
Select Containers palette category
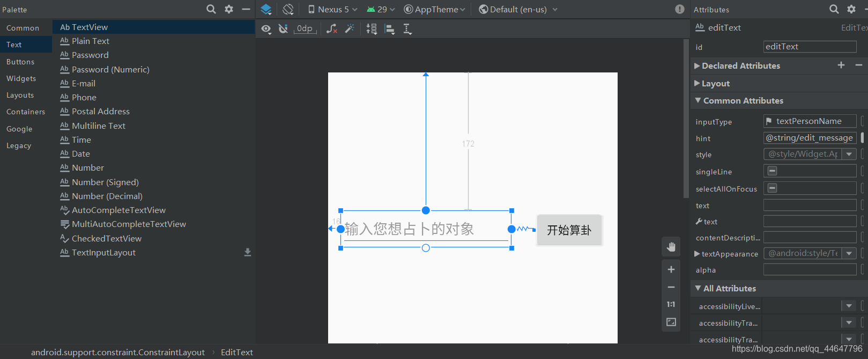pos(26,112)
